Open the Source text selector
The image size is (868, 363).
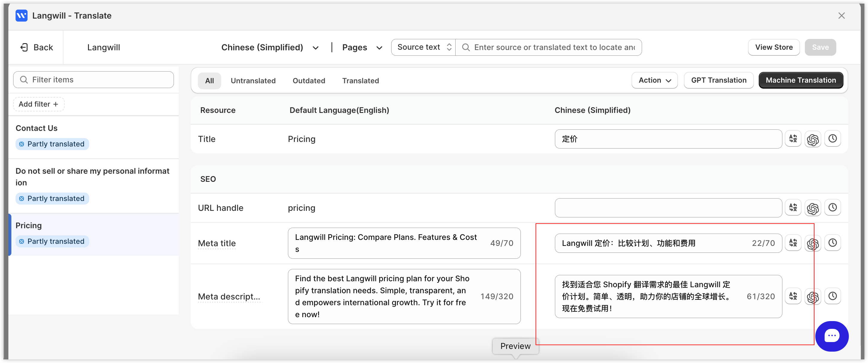424,47
